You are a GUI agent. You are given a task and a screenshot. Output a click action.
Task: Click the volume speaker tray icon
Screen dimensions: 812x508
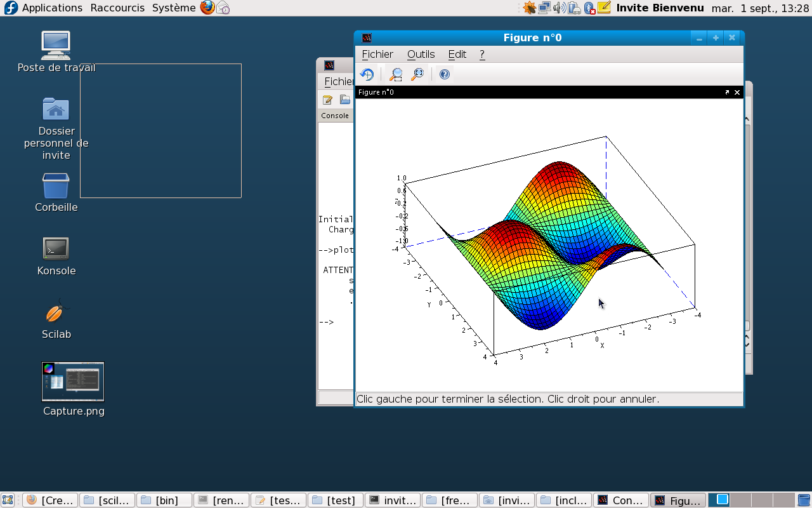point(559,8)
